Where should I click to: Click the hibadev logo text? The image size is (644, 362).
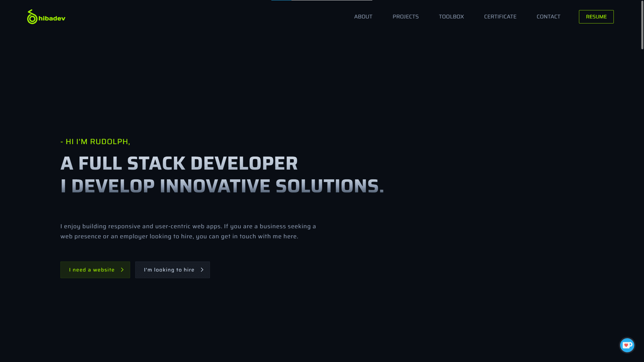pos(52,18)
